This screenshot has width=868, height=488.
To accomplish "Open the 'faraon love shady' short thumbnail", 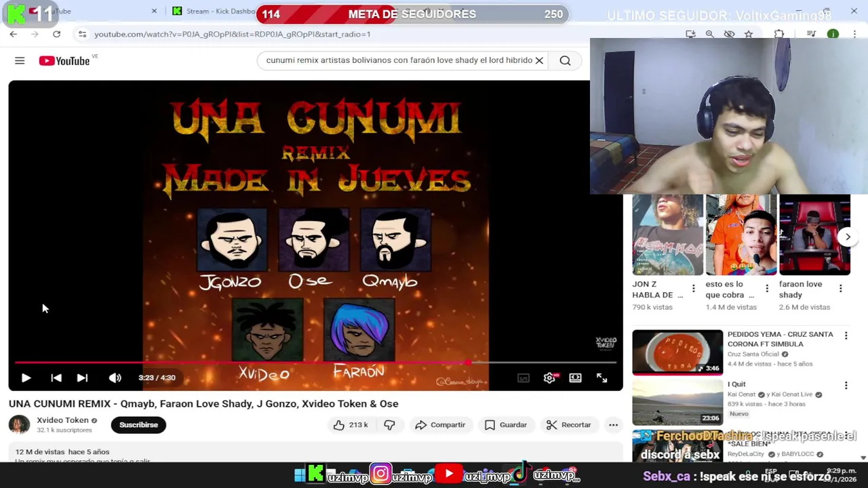I will click(814, 235).
